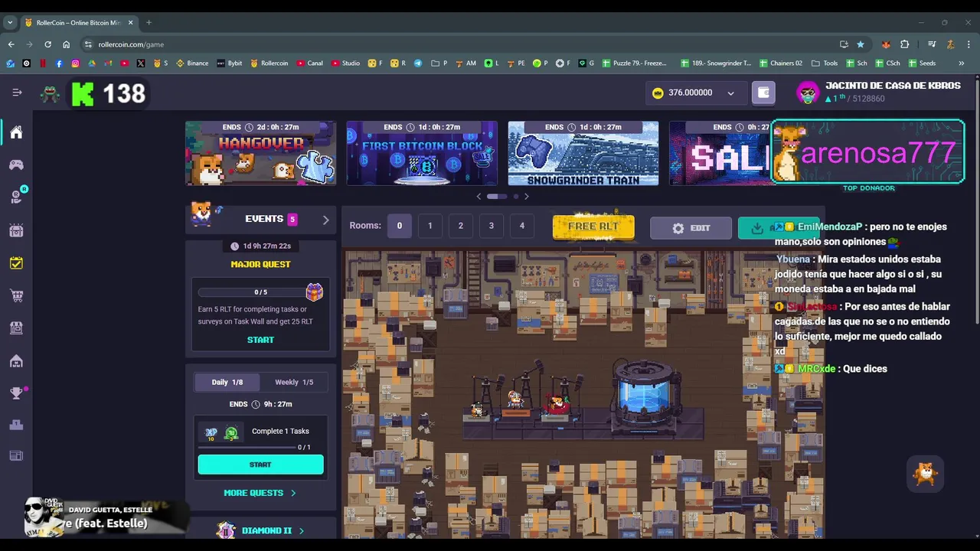Click the hamster chat helper icon
This screenshot has height=551, width=980.
(926, 474)
